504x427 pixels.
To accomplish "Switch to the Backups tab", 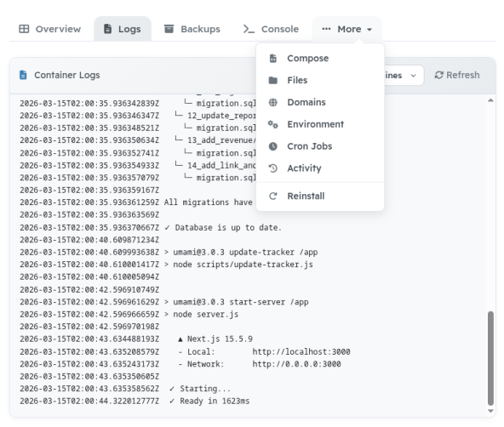I will click(192, 29).
